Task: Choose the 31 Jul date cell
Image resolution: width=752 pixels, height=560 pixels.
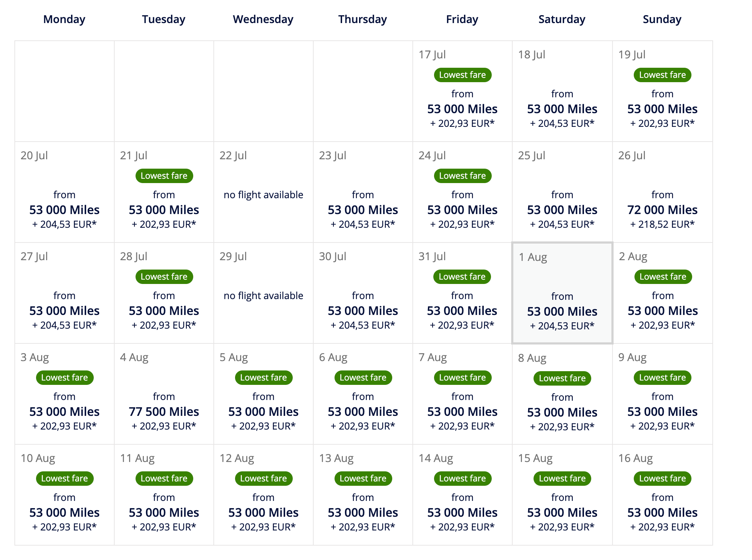Action: 462,293
